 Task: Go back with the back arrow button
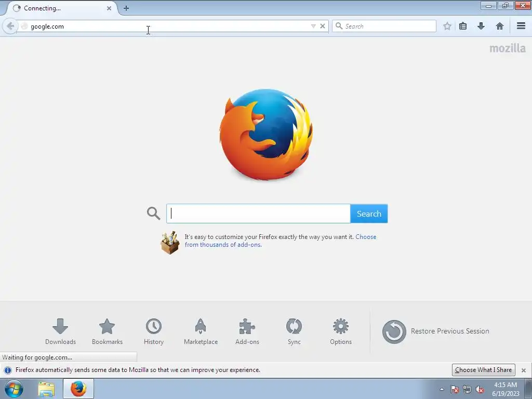pos(10,26)
